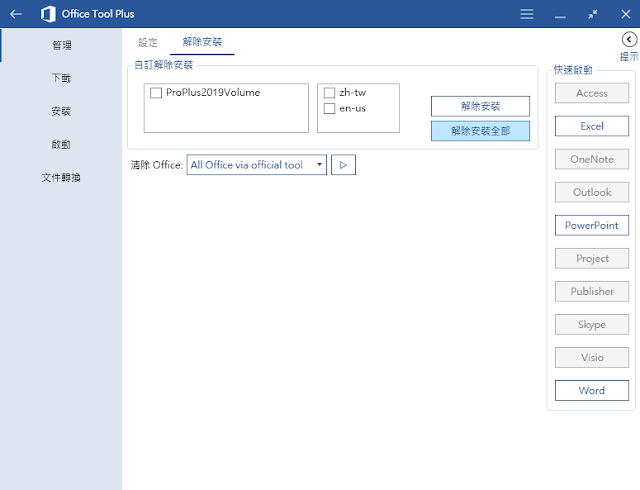Click the 清除 Office: label
The width and height of the screenshot is (640, 490).
(156, 165)
